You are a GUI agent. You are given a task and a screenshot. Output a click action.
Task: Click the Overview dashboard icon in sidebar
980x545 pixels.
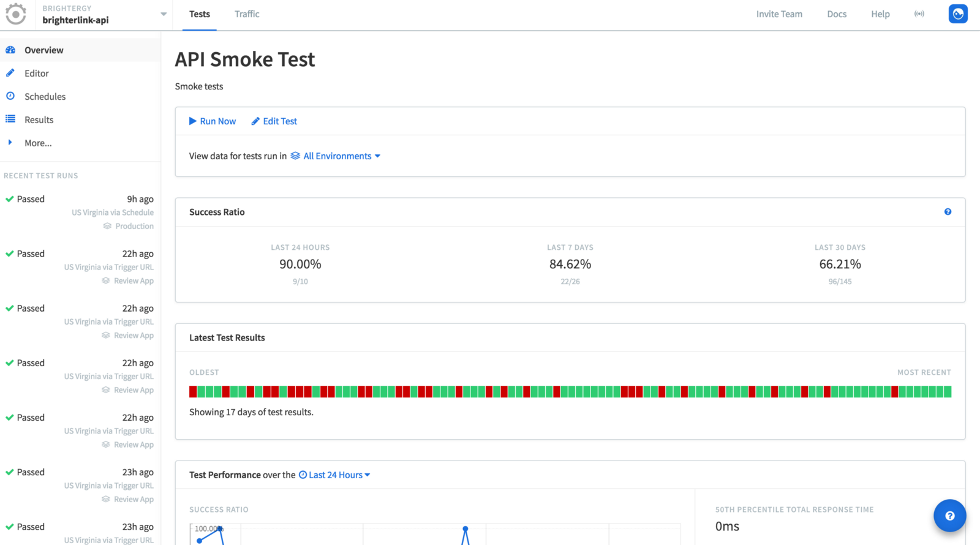[10, 50]
